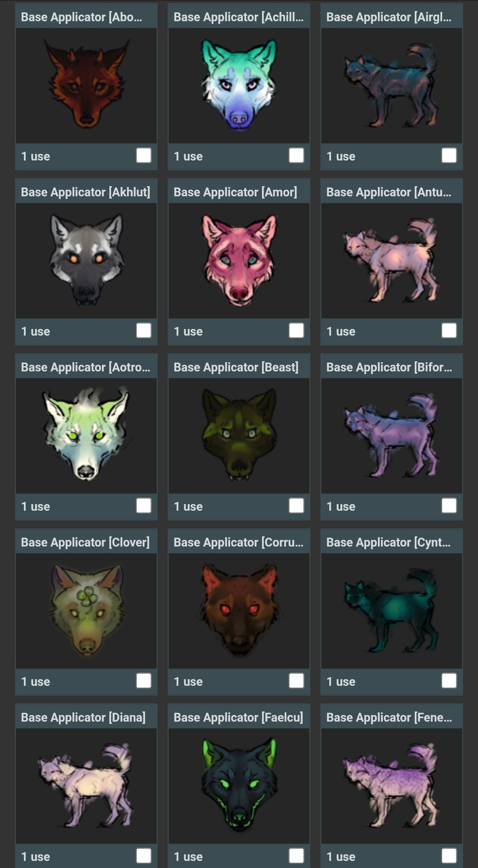Open the teal Achill wolf head image
This screenshot has height=868, width=478.
point(239,84)
